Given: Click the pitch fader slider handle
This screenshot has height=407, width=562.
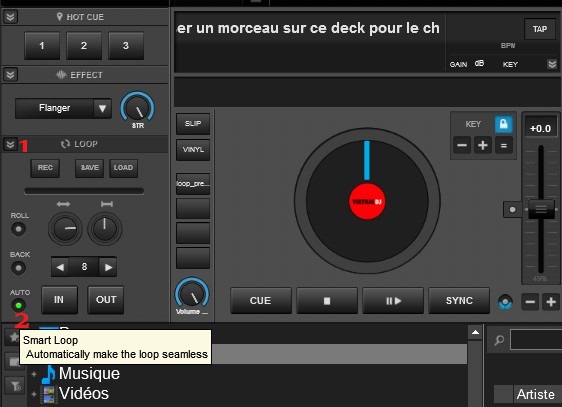Looking at the screenshot, I should point(541,209).
